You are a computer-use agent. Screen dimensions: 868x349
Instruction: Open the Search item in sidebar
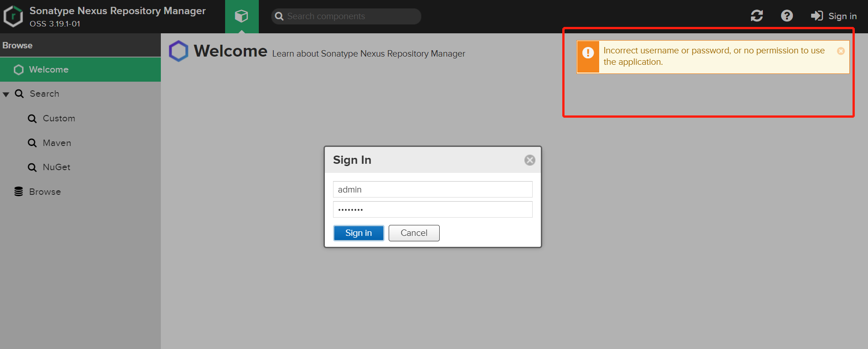coord(44,94)
